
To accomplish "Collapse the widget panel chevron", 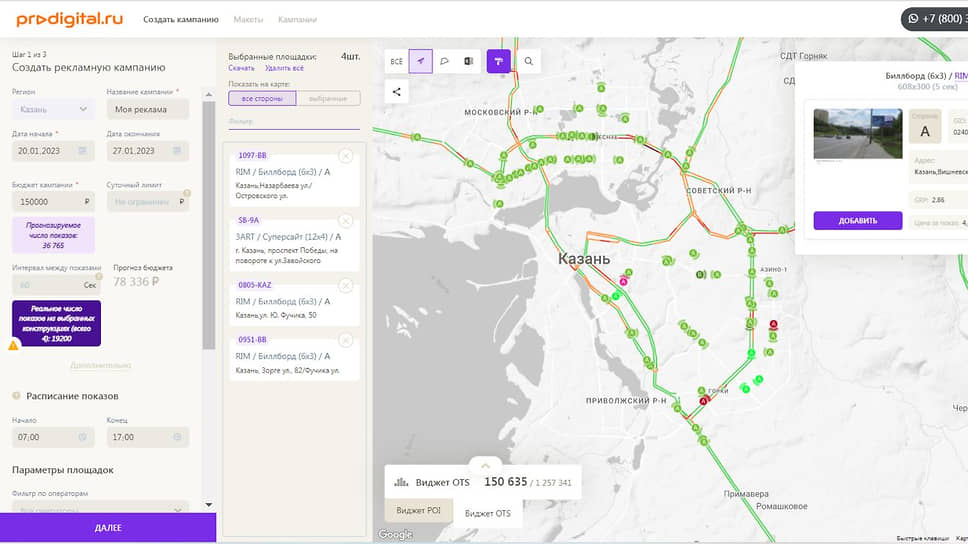I will coord(485,466).
